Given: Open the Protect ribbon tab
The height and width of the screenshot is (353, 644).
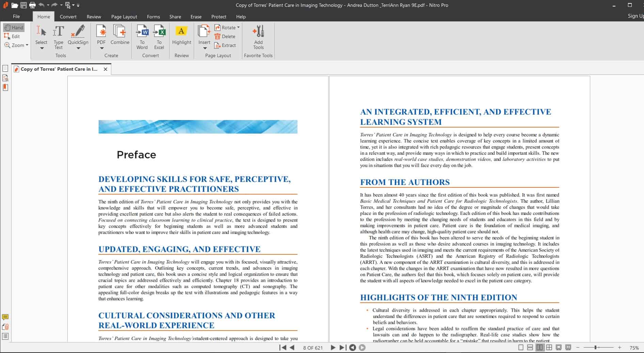Looking at the screenshot, I should pyautogui.click(x=219, y=17).
